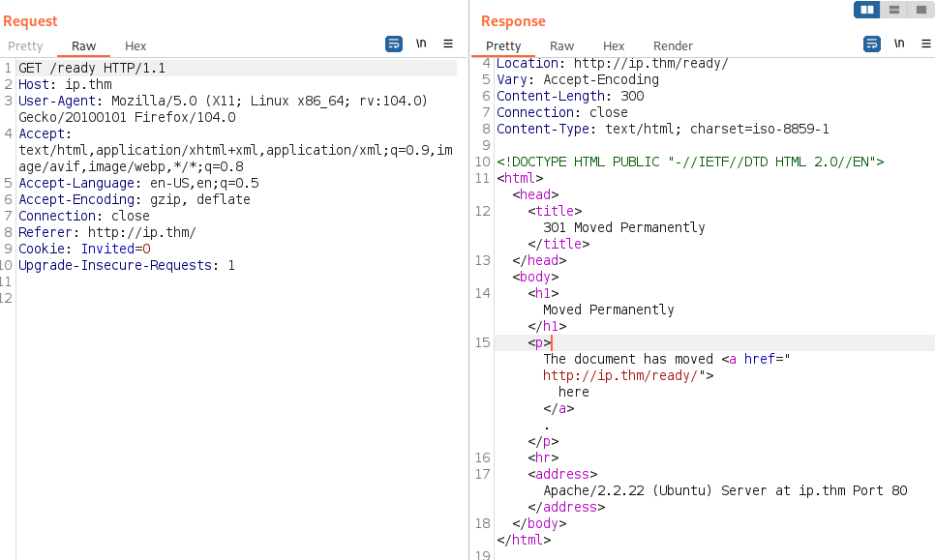Switch to combined single-pane layout
The width and height of the screenshot is (935, 560).
920,10
